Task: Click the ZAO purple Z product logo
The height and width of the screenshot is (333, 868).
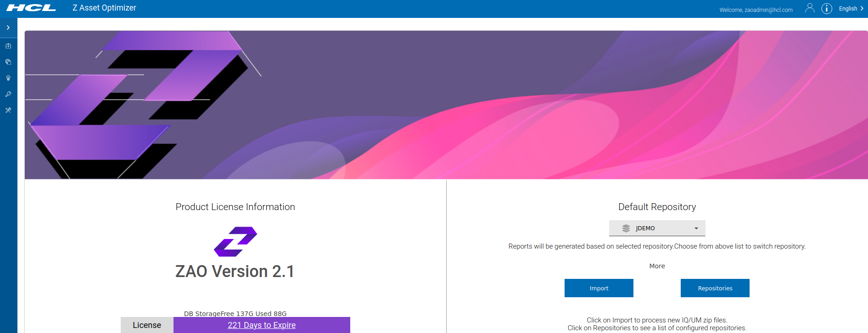Action: click(235, 242)
